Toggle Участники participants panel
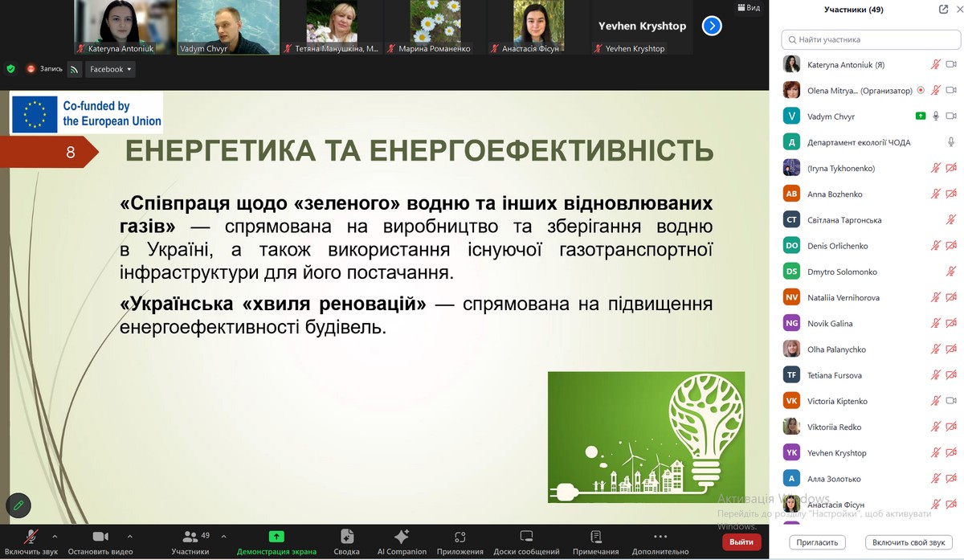This screenshot has width=964, height=560. click(x=191, y=537)
